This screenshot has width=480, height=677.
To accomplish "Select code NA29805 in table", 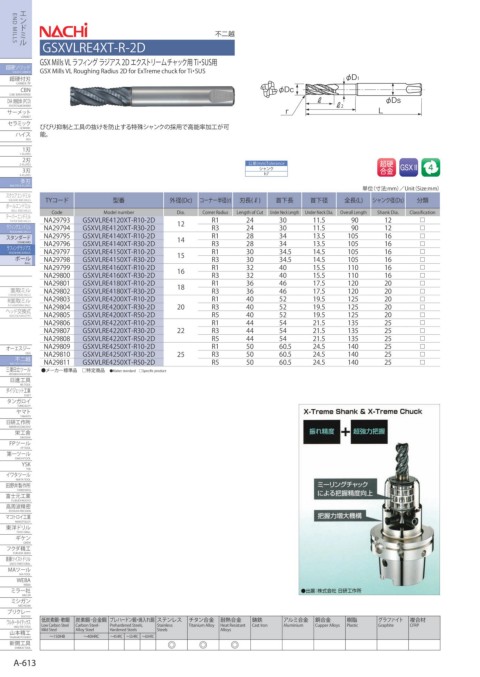I will (x=57, y=315).
